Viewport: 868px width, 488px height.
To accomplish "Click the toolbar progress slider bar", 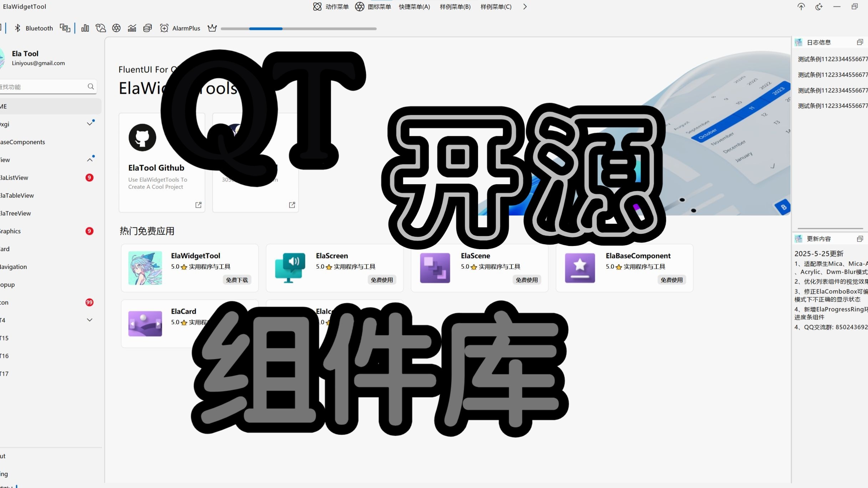I will click(x=299, y=29).
